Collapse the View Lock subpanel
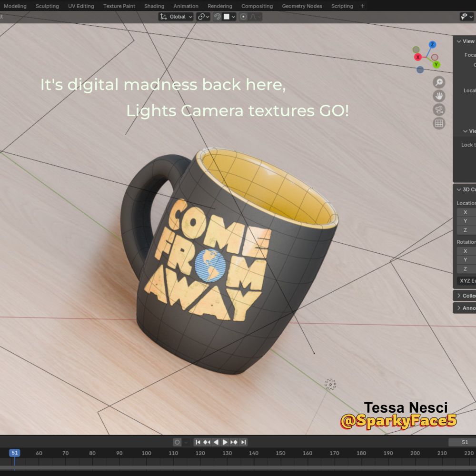Screen dimensions: 476x476 click(x=469, y=131)
